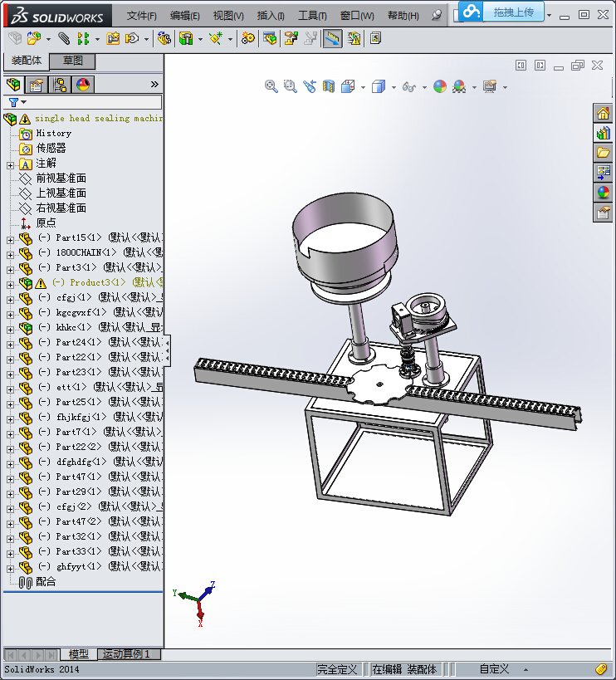Click the View Settings monitor icon

point(490,86)
